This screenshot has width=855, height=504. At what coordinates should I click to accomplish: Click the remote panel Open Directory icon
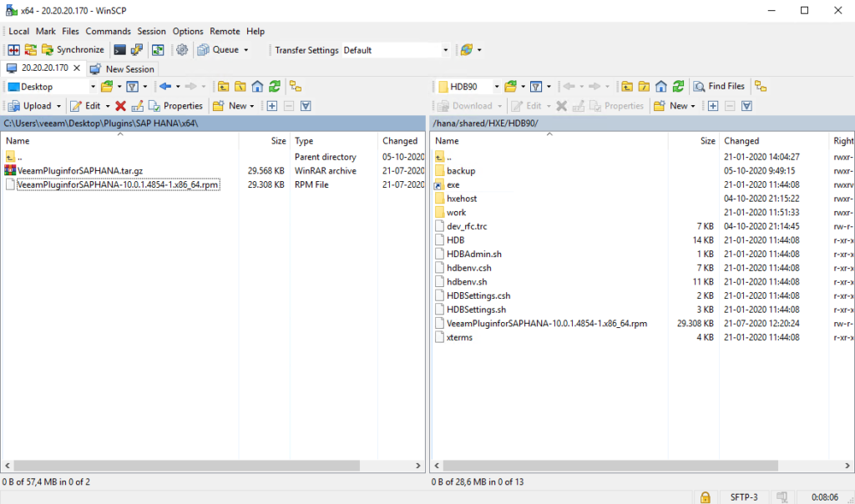click(510, 87)
